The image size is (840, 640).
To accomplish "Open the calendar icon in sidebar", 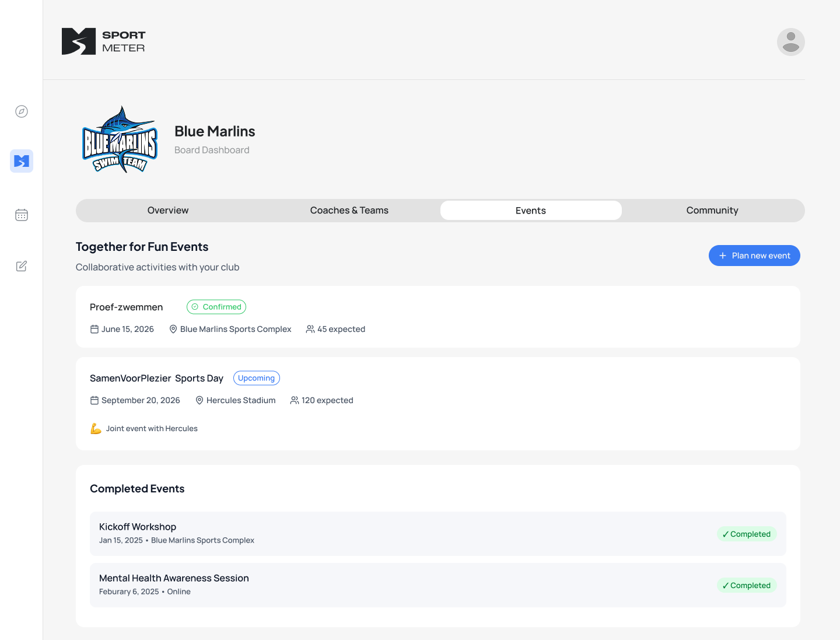I will 22,215.
